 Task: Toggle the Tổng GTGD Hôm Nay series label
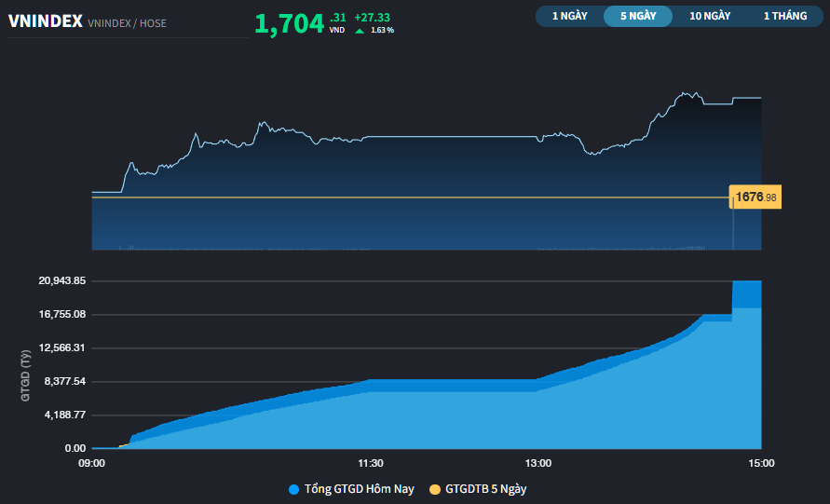point(359,489)
